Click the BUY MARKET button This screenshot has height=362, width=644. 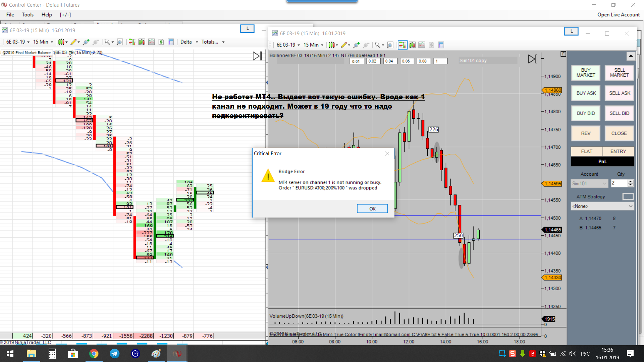(586, 73)
